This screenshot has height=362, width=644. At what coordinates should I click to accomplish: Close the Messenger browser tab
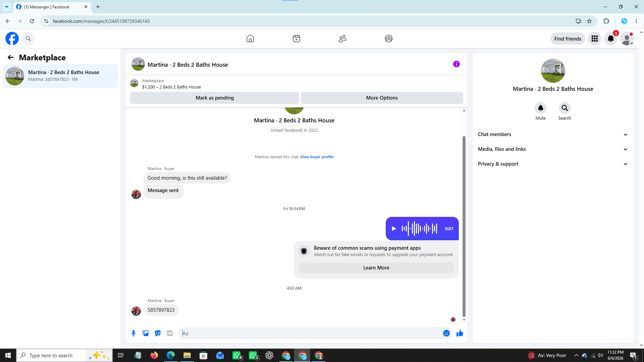tap(86, 7)
